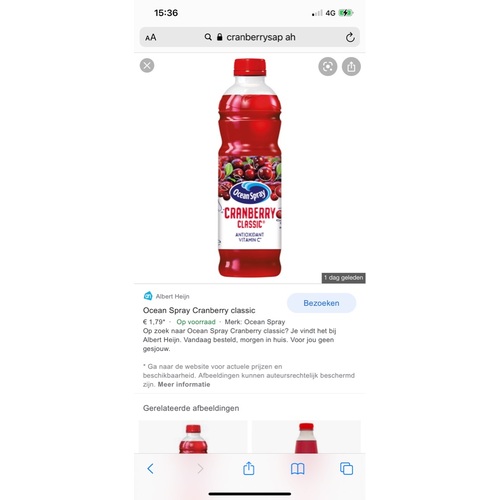
Task: Close the image preview with X
Action: (x=147, y=65)
